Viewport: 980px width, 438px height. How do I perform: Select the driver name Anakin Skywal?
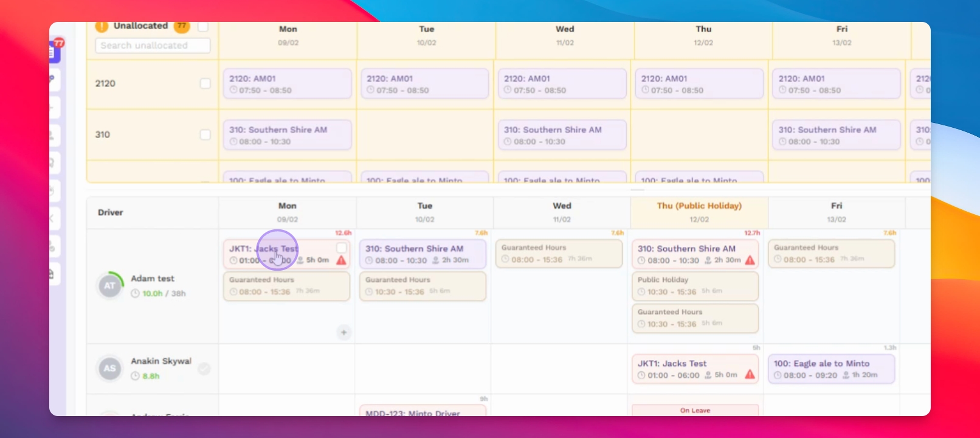161,361
